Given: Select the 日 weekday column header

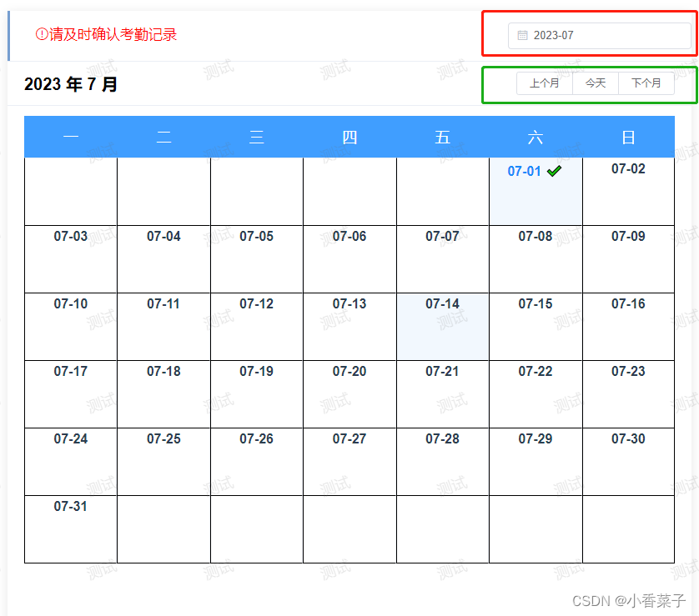Looking at the screenshot, I should pyautogui.click(x=628, y=137).
